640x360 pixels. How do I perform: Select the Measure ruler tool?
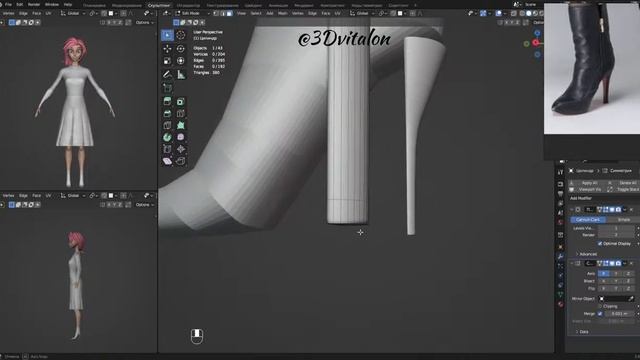(180, 74)
